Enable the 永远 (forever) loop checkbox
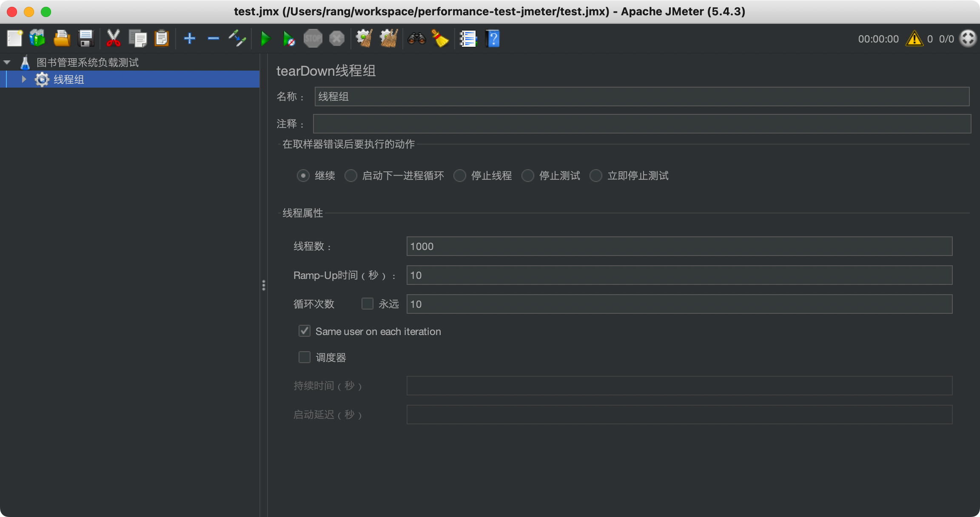The width and height of the screenshot is (980, 517). point(367,304)
